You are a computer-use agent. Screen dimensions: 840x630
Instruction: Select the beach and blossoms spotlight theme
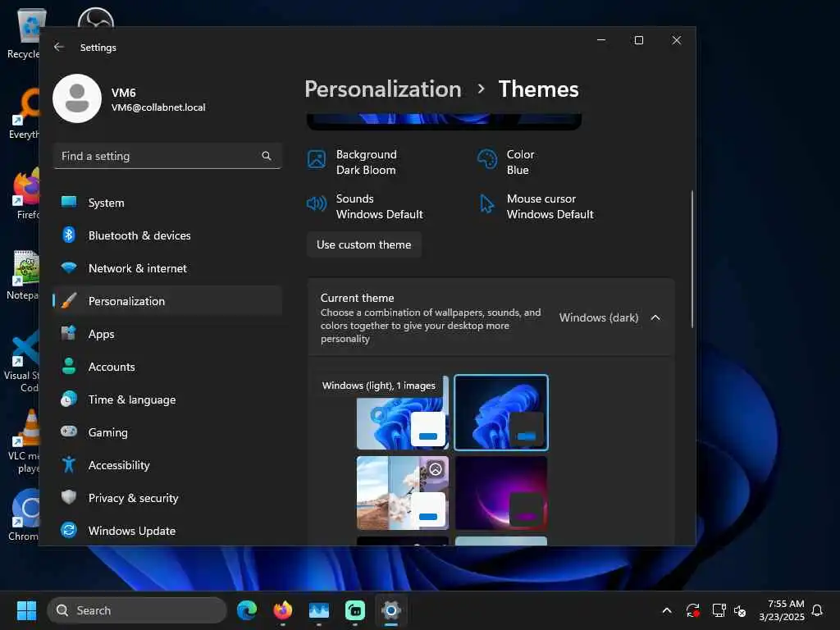(402, 493)
